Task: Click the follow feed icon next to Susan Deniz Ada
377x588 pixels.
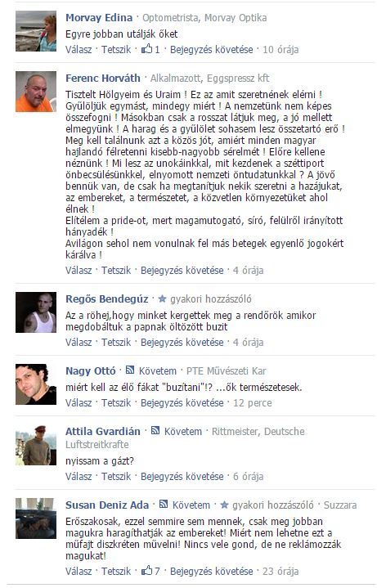Action: click(x=164, y=504)
